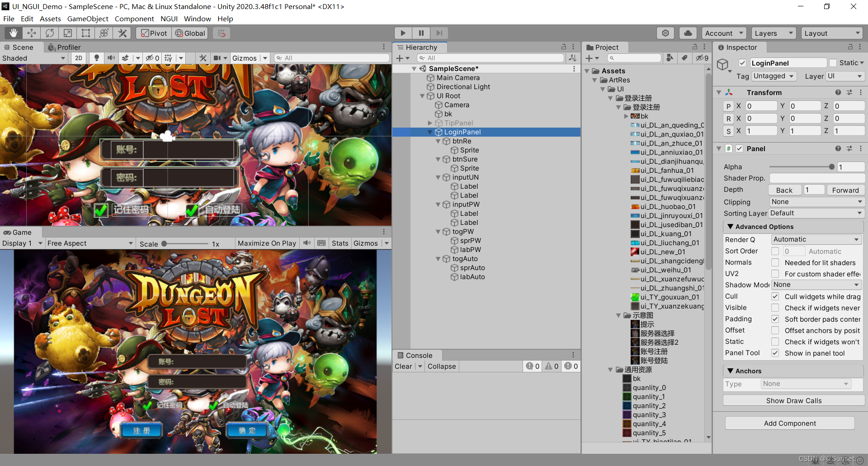Click the Project create plus icon
This screenshot has width=868, height=466.
point(589,58)
